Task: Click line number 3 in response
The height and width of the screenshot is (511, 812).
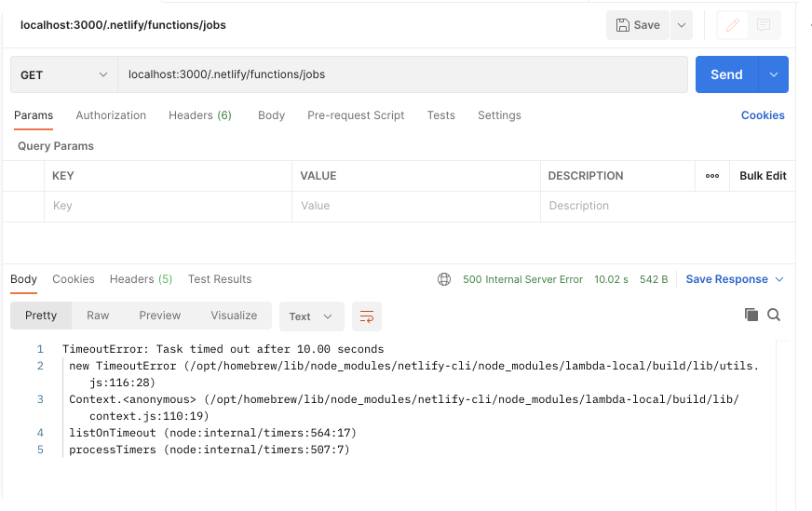Action: coord(40,399)
